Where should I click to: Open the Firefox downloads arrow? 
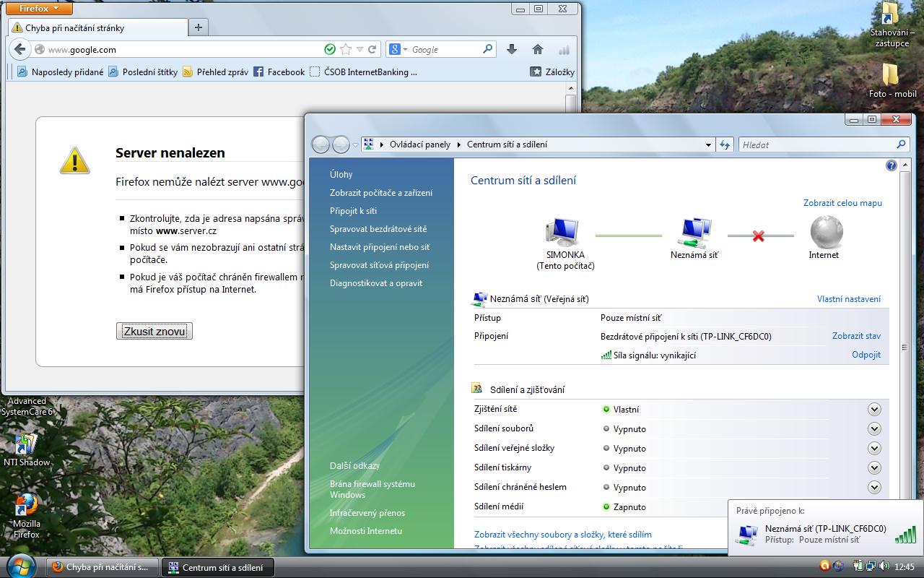tap(512, 49)
